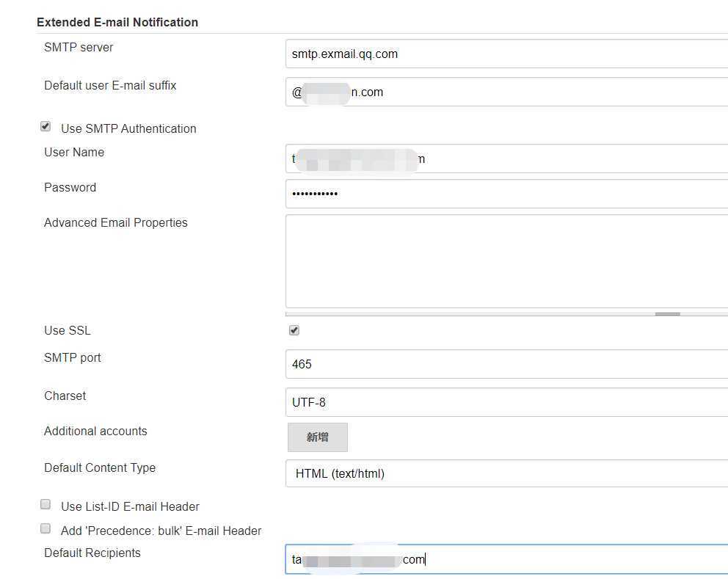The width and height of the screenshot is (728, 579).
Task: Click the 'Default Content Type' label text
Action: click(x=100, y=467)
